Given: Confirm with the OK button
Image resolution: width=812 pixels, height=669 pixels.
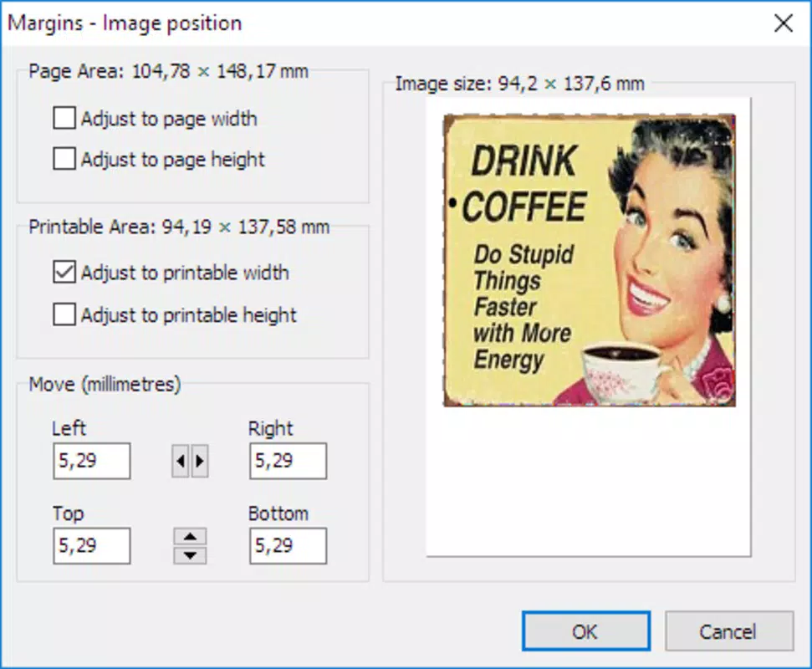Looking at the screenshot, I should 586,631.
